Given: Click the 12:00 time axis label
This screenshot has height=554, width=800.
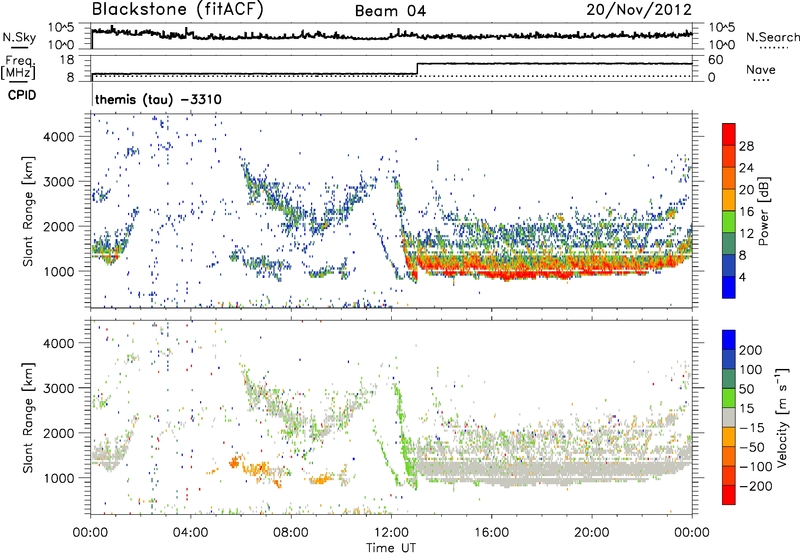Looking at the screenshot, I should (x=390, y=532).
